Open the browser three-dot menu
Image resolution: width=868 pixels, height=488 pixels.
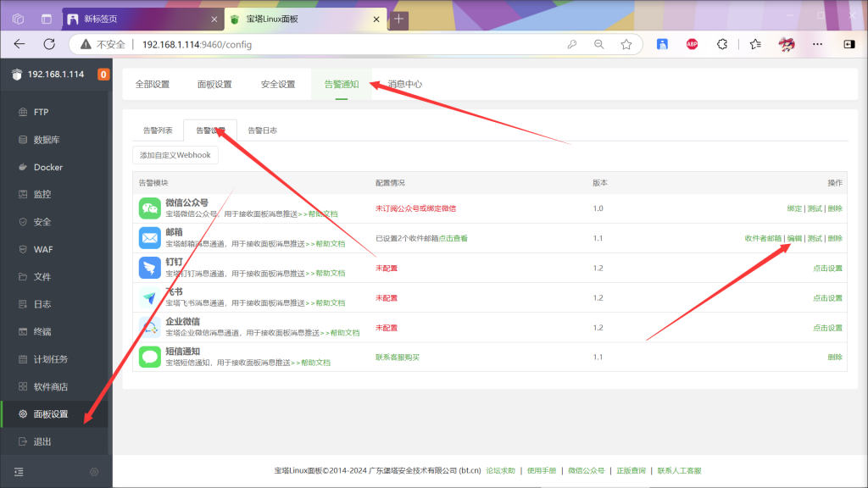818,44
